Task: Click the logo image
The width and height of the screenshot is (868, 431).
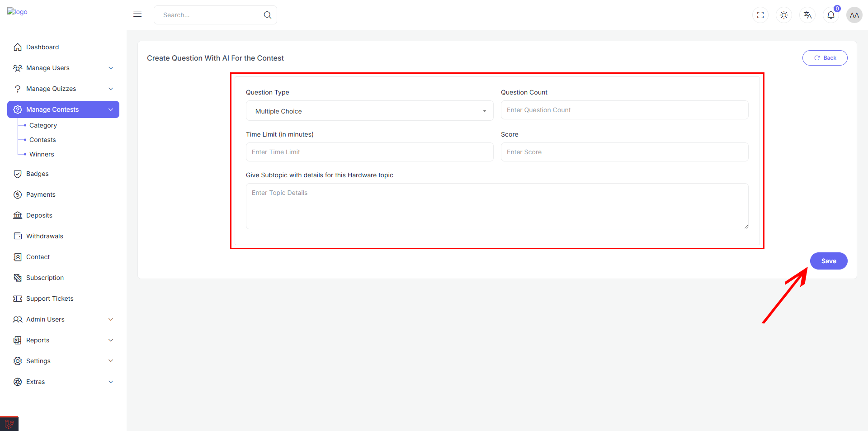Action: pos(17,12)
